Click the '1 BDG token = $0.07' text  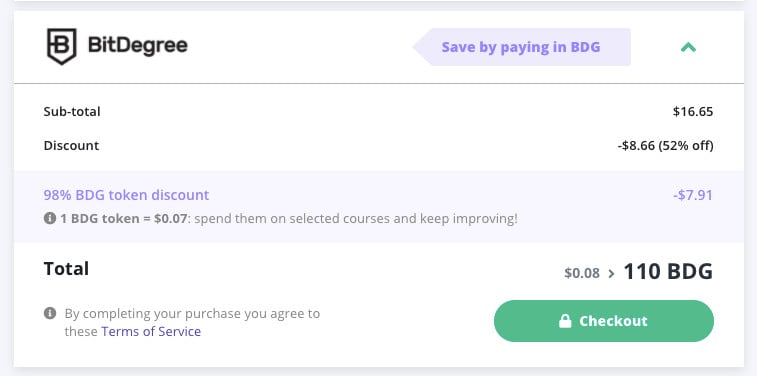124,219
